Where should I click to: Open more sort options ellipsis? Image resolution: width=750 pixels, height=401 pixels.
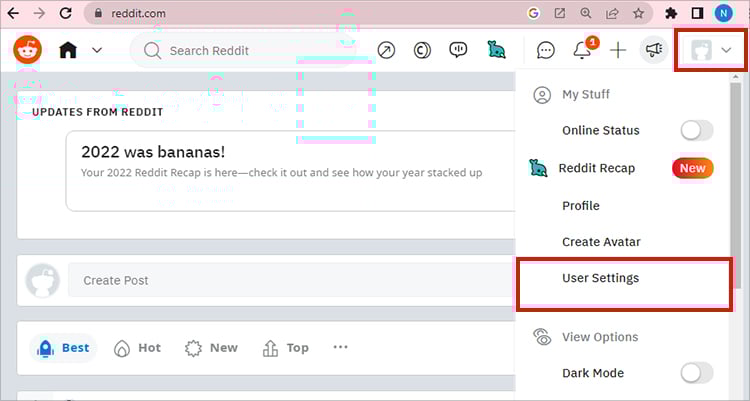coord(340,348)
